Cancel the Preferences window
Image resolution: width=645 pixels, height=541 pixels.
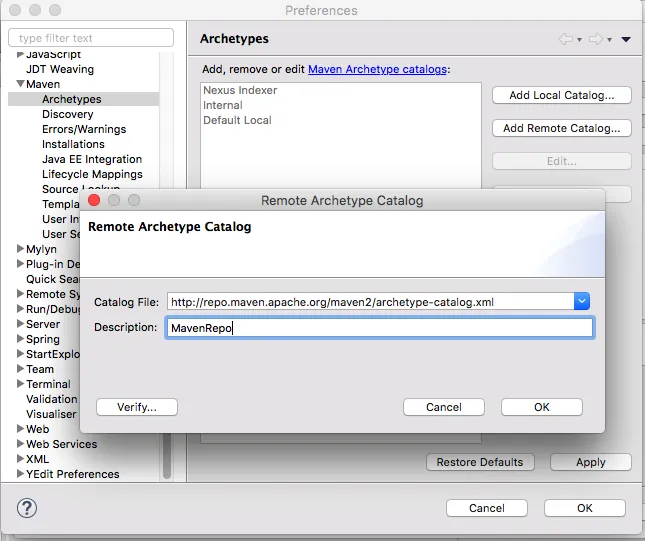point(487,508)
